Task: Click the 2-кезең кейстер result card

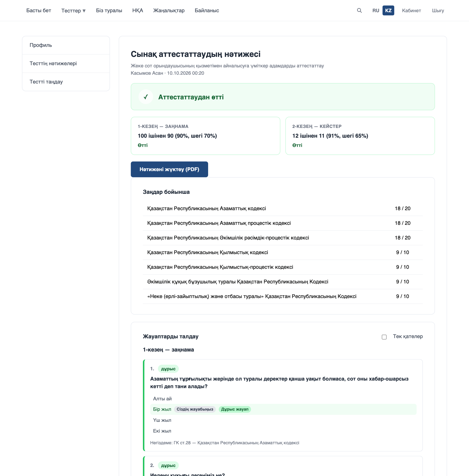Action: (x=360, y=136)
